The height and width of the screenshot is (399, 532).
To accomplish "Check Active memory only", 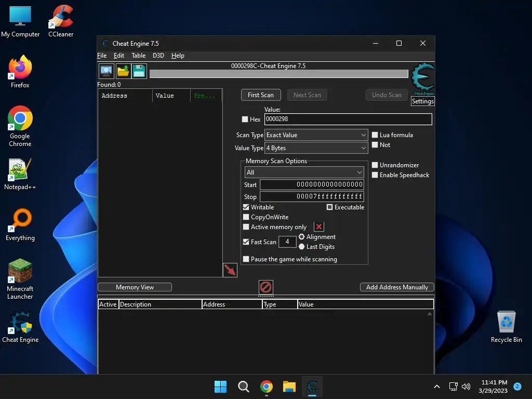I will (x=246, y=227).
